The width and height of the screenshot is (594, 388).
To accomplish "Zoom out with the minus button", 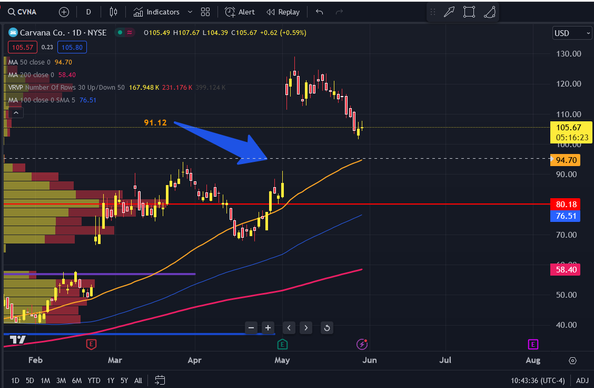I will pyautogui.click(x=251, y=328).
